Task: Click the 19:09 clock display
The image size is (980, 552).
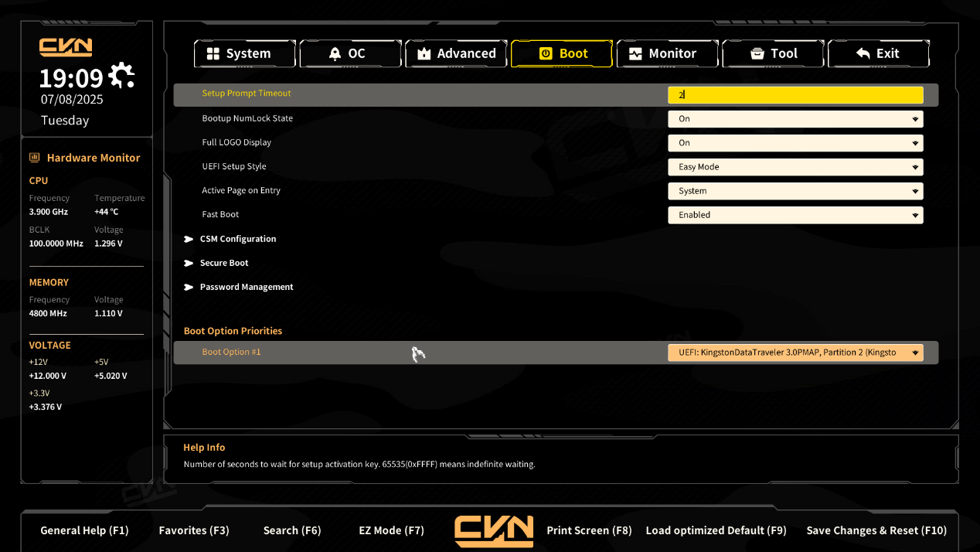Action: point(71,78)
